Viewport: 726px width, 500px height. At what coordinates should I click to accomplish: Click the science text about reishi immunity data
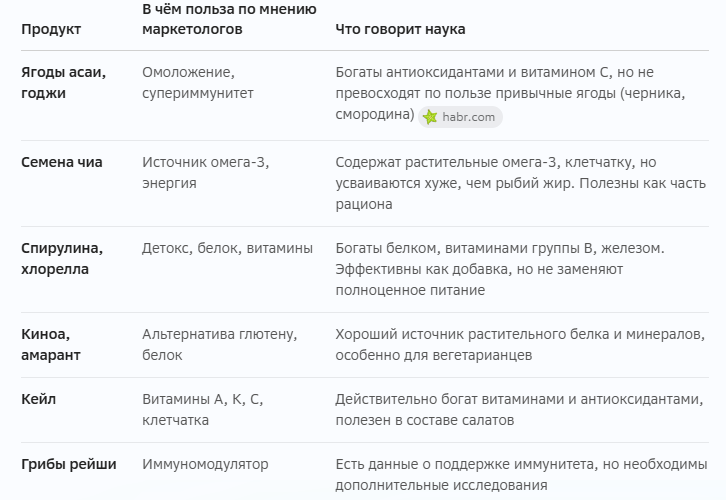[521, 475]
